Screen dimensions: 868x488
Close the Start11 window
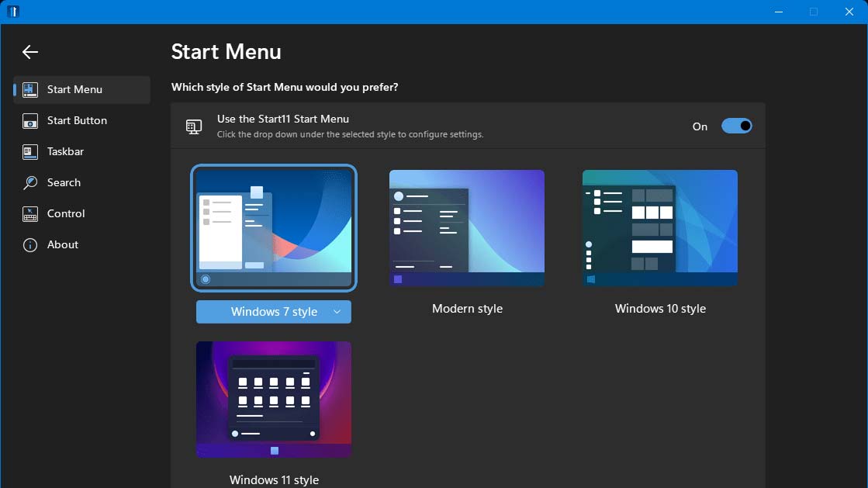[849, 12]
